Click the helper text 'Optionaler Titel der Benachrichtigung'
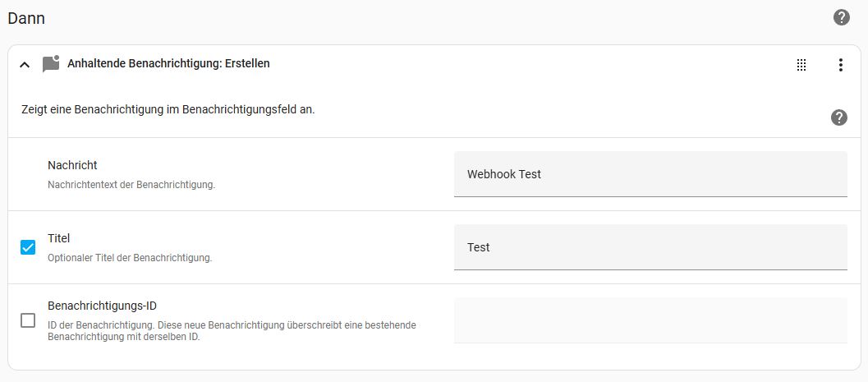The height and width of the screenshot is (382, 868). click(130, 258)
